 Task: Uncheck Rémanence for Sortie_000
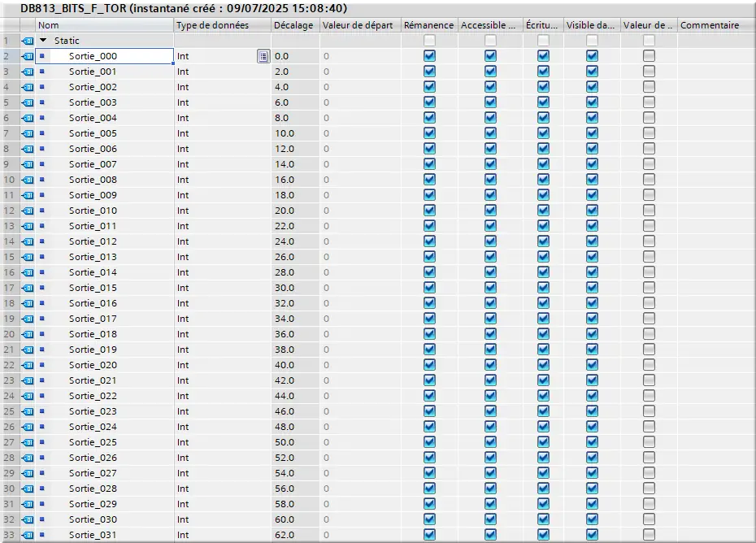pyautogui.click(x=429, y=56)
